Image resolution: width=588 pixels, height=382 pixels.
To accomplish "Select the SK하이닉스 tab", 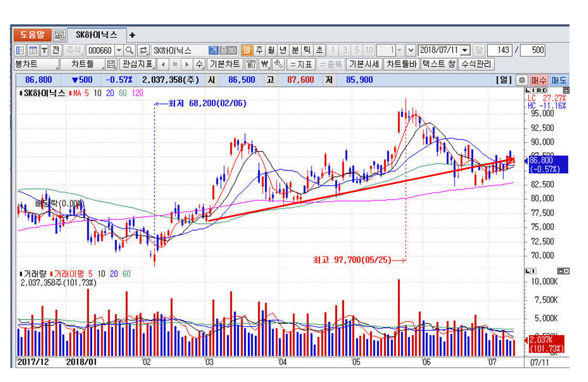I will [x=96, y=35].
